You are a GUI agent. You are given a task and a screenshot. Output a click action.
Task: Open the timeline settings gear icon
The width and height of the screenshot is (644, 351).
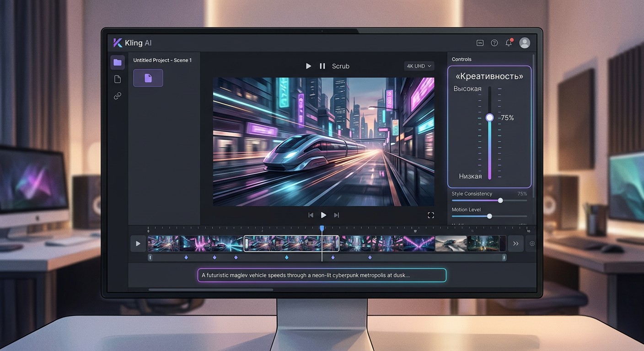(532, 244)
